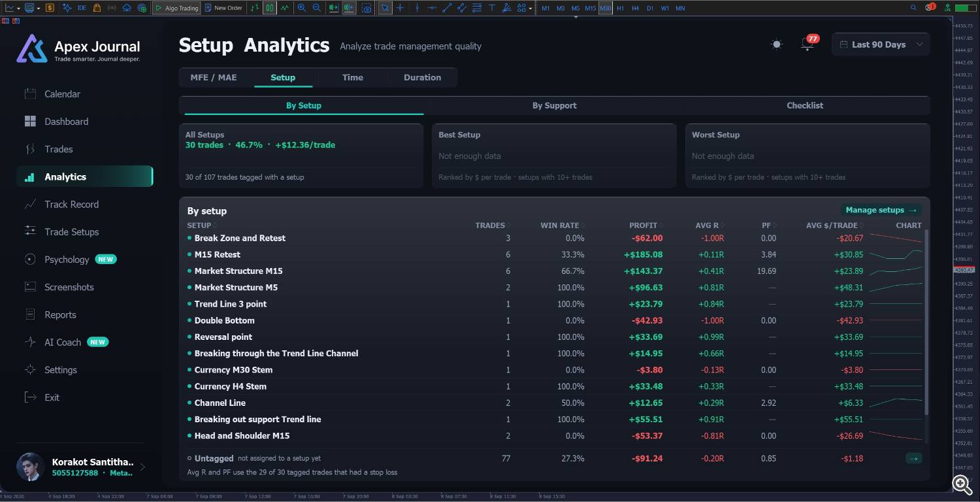
Task: Click Psychology NEW sidebar item
Action: [x=85, y=259]
